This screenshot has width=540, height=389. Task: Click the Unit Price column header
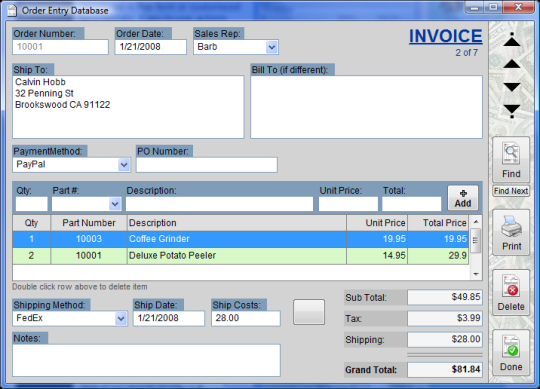[x=377, y=223]
